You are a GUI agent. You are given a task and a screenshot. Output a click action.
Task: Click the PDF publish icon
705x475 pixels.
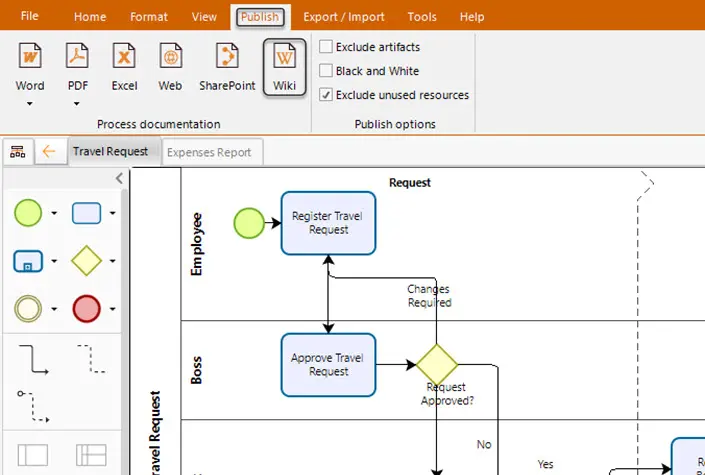(77, 67)
